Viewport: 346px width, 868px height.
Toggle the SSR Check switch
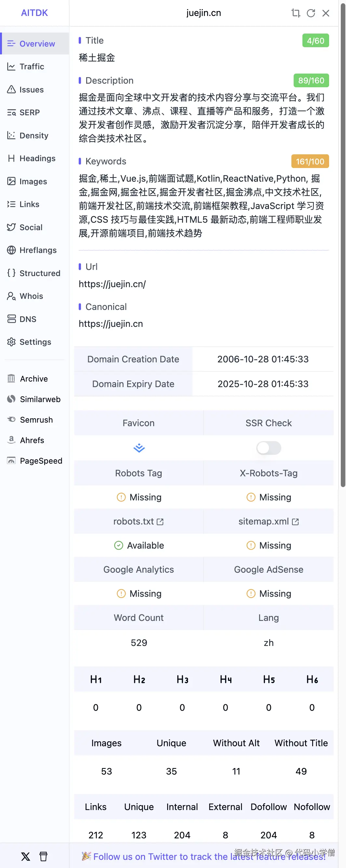click(268, 448)
